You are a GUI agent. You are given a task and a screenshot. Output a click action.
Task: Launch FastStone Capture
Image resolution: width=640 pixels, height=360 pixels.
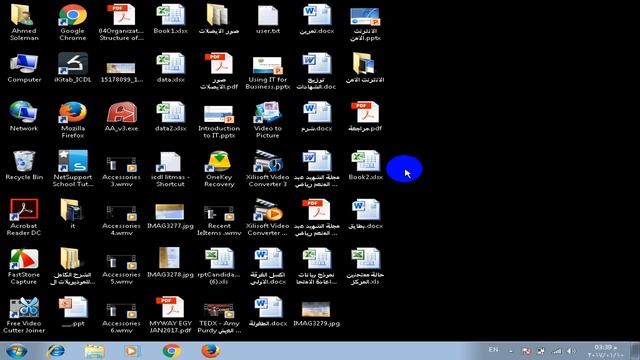(x=24, y=266)
